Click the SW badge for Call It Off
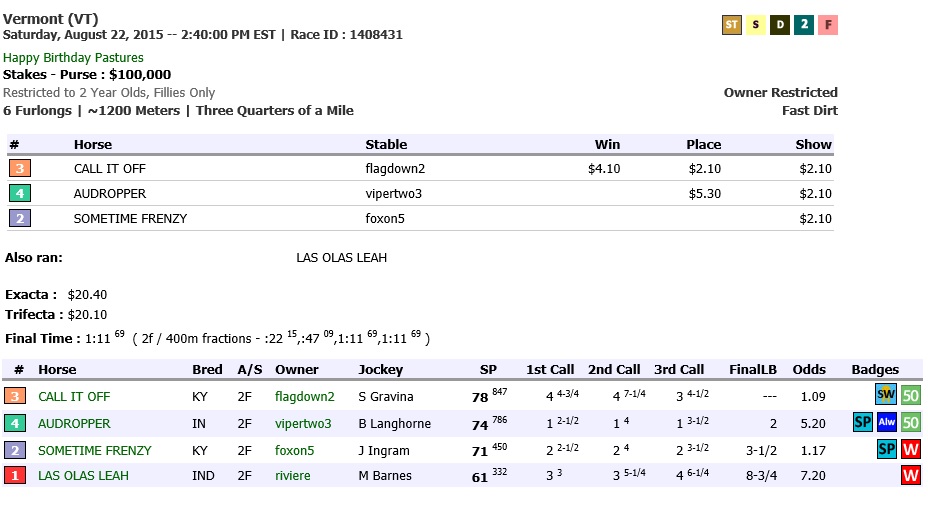Screen dimensions: 928x516 [886, 396]
